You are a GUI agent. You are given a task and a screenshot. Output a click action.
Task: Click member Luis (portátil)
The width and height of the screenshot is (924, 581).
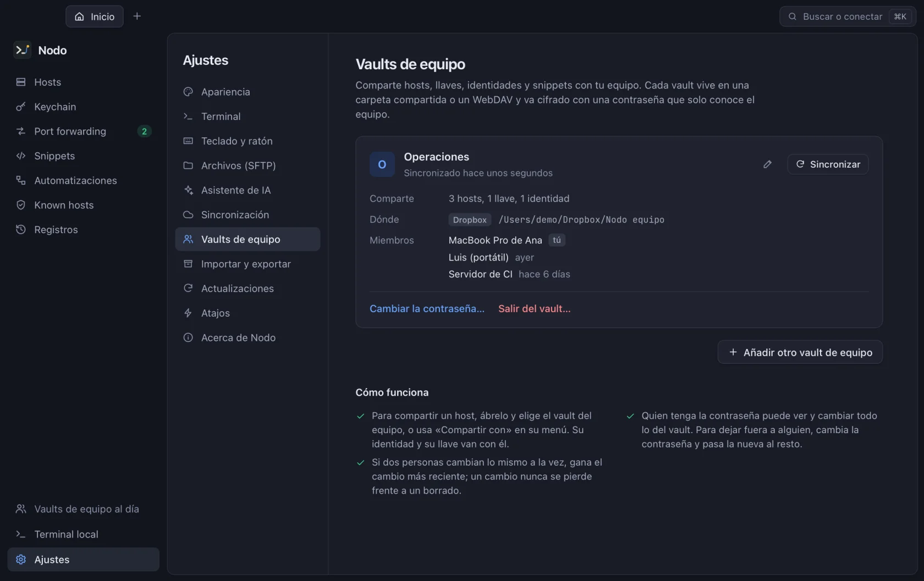(479, 257)
